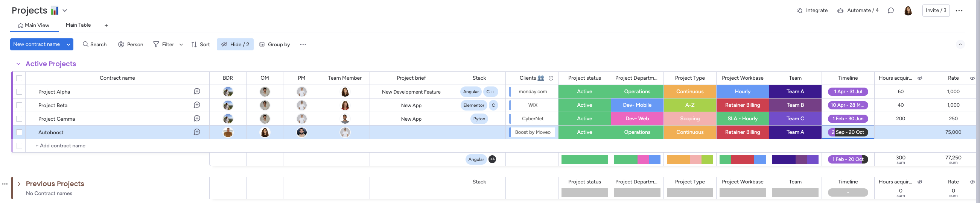Click the Invite / 3 button
The image size is (980, 203).
936,11
